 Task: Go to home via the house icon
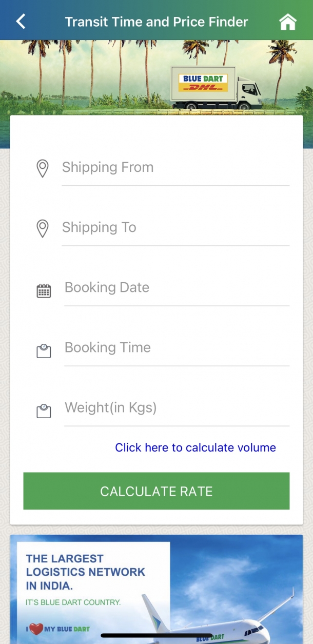click(287, 22)
